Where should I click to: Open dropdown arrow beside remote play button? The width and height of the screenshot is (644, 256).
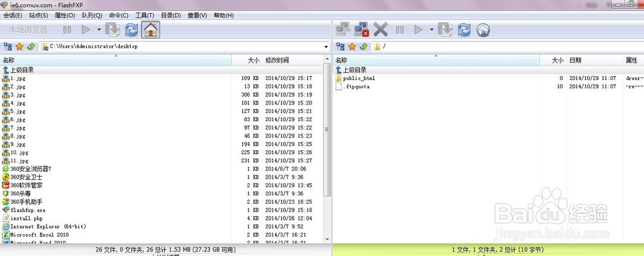(x=431, y=30)
